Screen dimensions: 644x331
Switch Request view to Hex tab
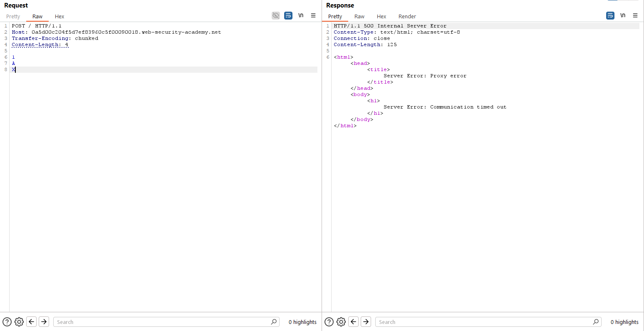click(x=59, y=17)
